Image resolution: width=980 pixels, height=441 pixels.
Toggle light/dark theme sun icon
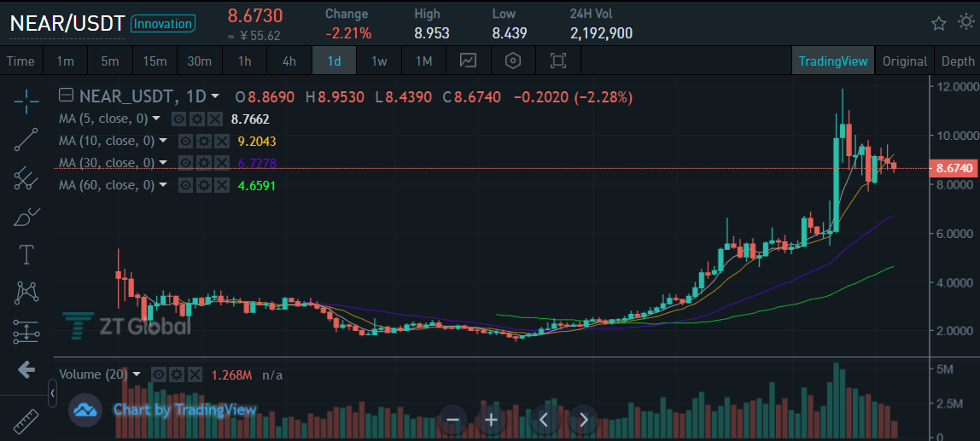point(966,23)
